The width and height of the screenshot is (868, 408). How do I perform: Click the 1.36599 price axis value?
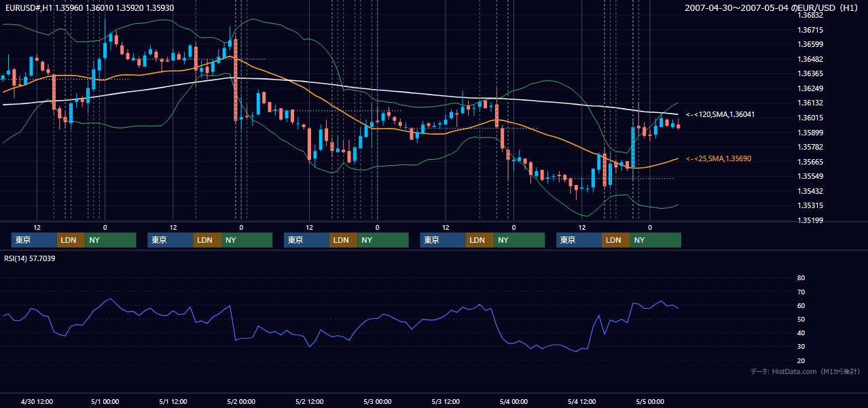[810, 44]
